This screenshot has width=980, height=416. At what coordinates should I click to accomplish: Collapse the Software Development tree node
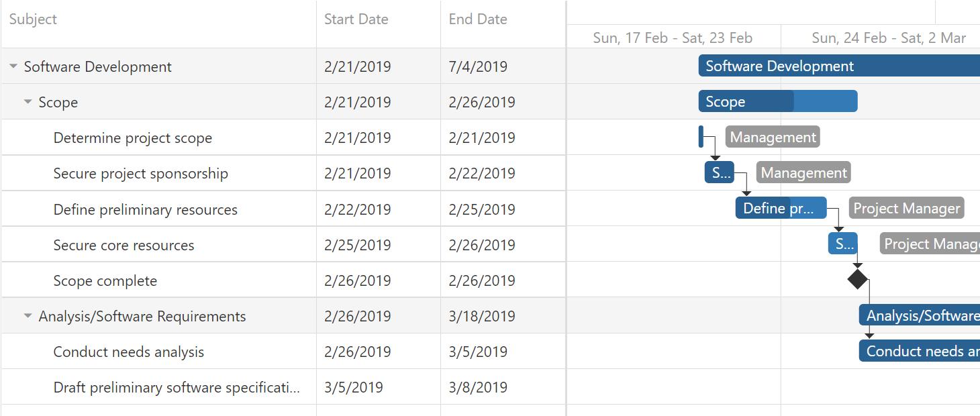pyautogui.click(x=13, y=66)
